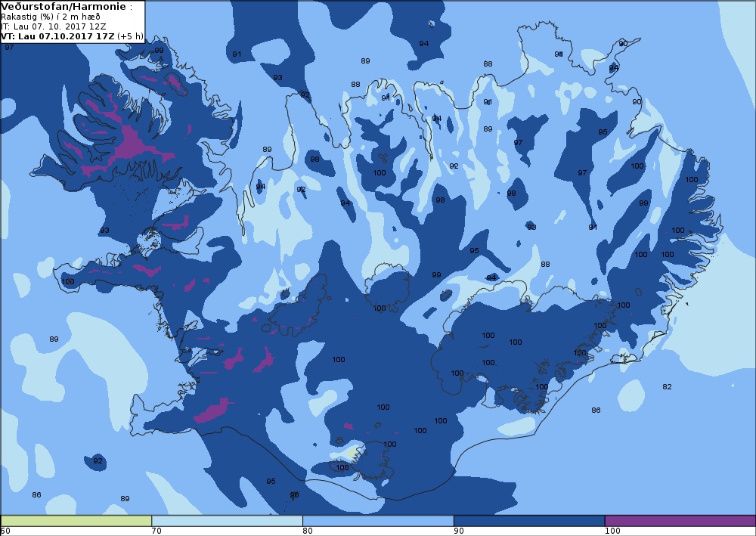
Task: Click the 'Veðurstofan/Harmonie' title text
Action: click(64, 7)
